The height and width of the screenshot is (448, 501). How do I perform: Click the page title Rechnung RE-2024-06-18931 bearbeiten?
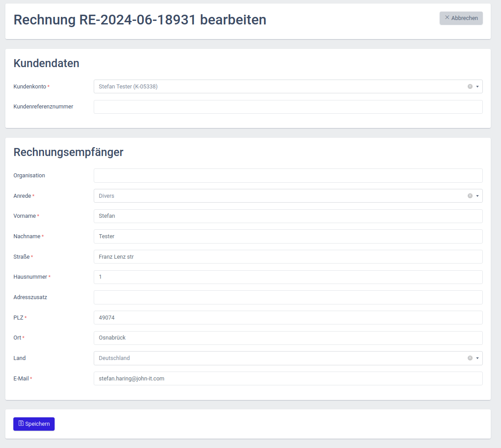[x=139, y=20]
